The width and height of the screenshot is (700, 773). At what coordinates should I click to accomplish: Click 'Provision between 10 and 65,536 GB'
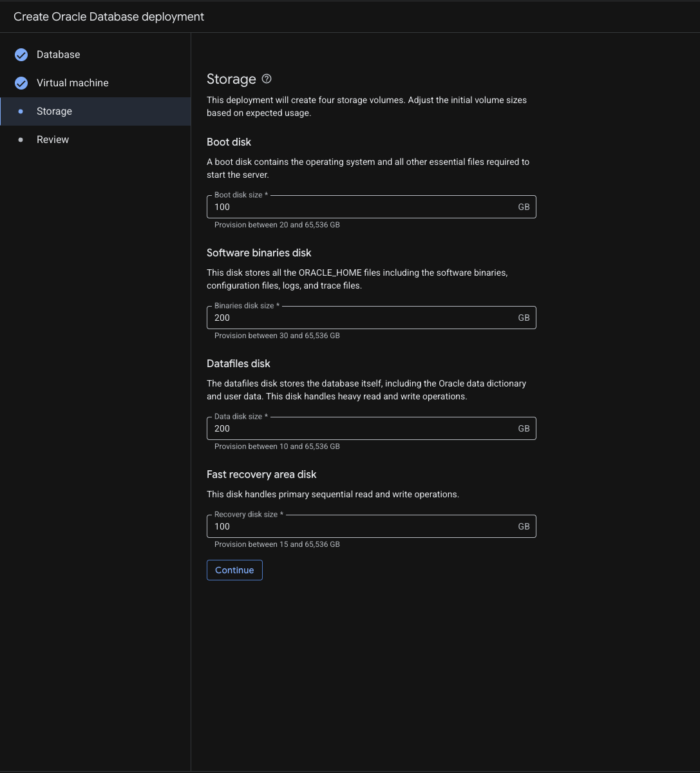[277, 446]
